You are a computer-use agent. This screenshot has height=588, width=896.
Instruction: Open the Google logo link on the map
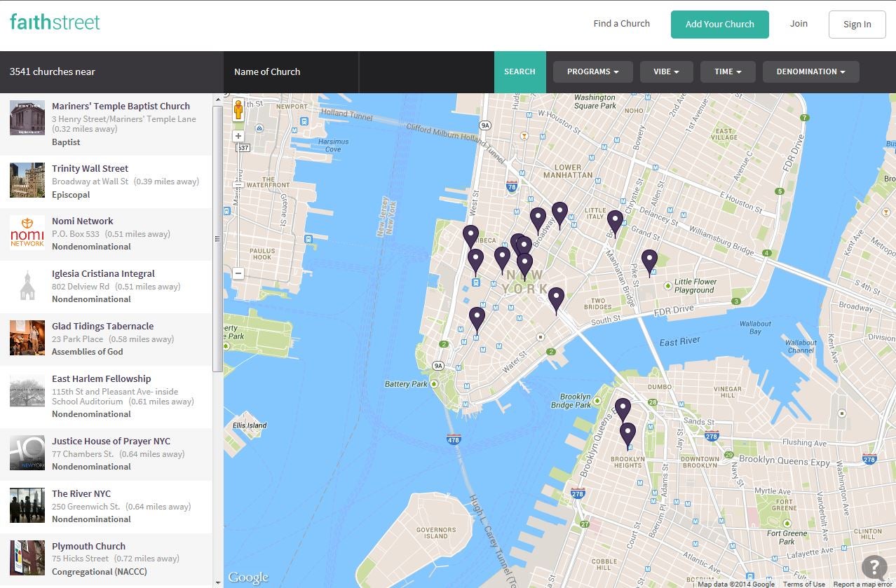248,576
